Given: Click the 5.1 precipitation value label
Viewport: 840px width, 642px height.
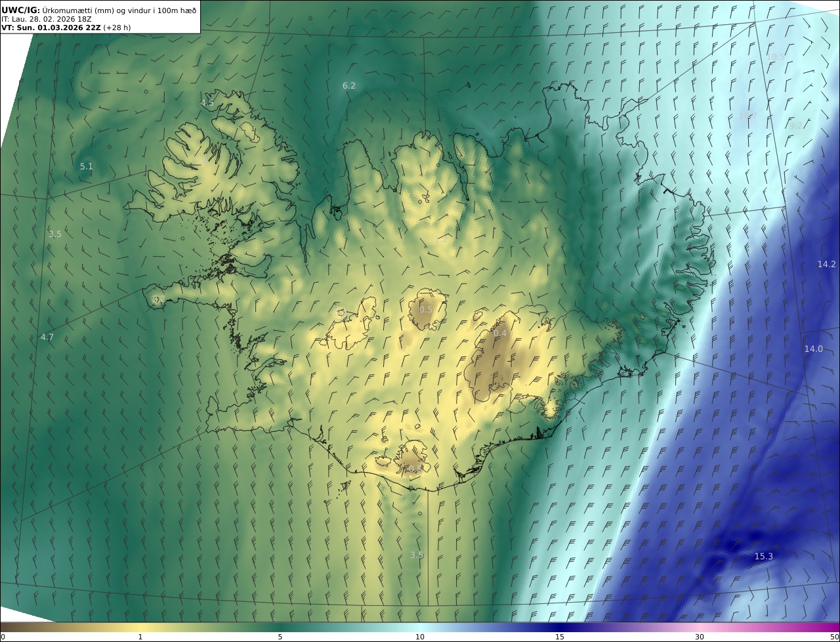Looking at the screenshot, I should click(x=87, y=167).
